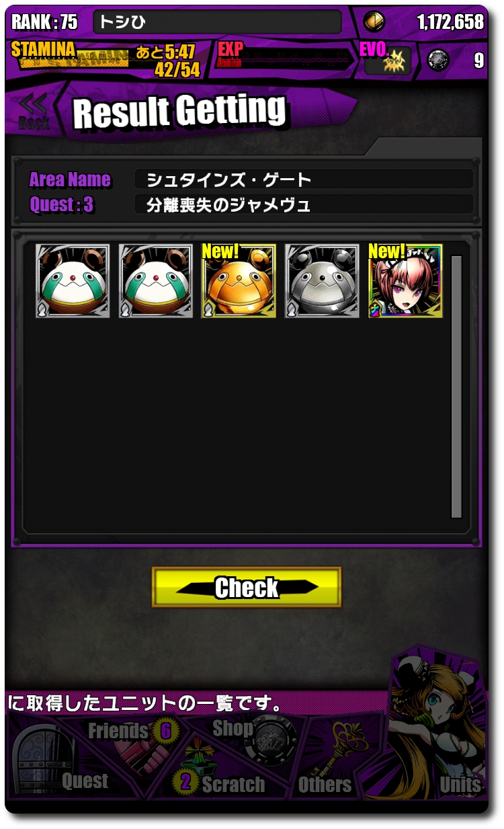Click the yellow Check button
The image size is (504, 829).
click(x=247, y=587)
